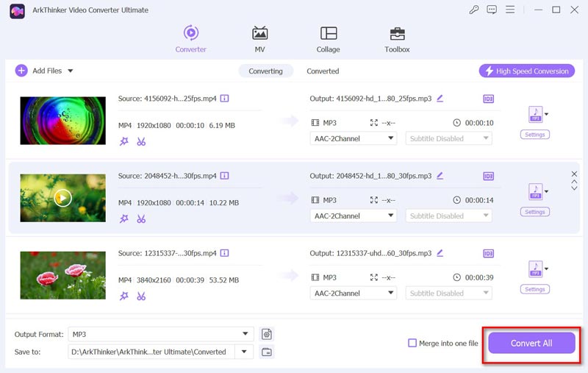Expand the Save to path dropdown arrow
Viewport: 588px width, 373px height.
(x=244, y=352)
